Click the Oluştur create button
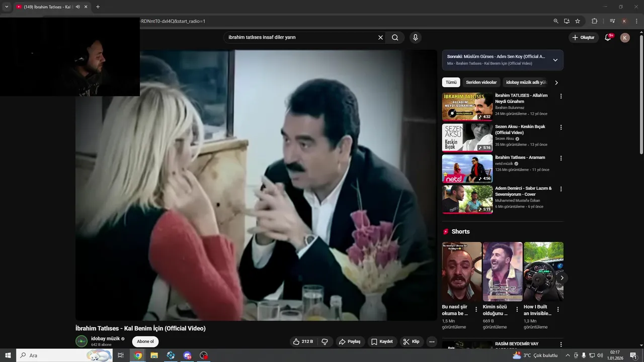 (583, 37)
